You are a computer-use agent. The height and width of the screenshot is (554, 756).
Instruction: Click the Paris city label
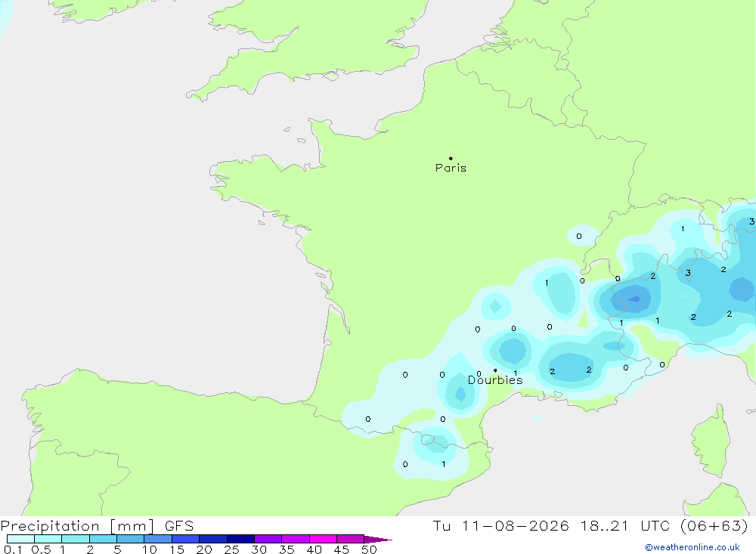451,168
